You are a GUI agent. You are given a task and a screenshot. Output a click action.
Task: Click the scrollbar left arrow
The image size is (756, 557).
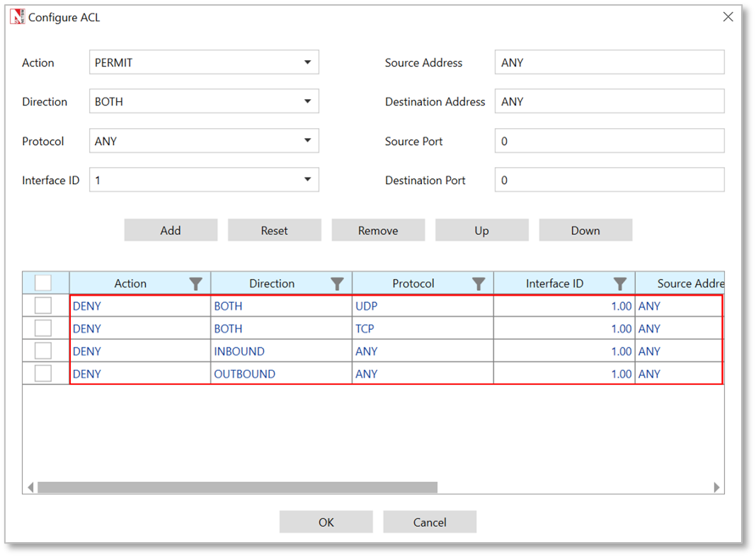[x=30, y=487]
